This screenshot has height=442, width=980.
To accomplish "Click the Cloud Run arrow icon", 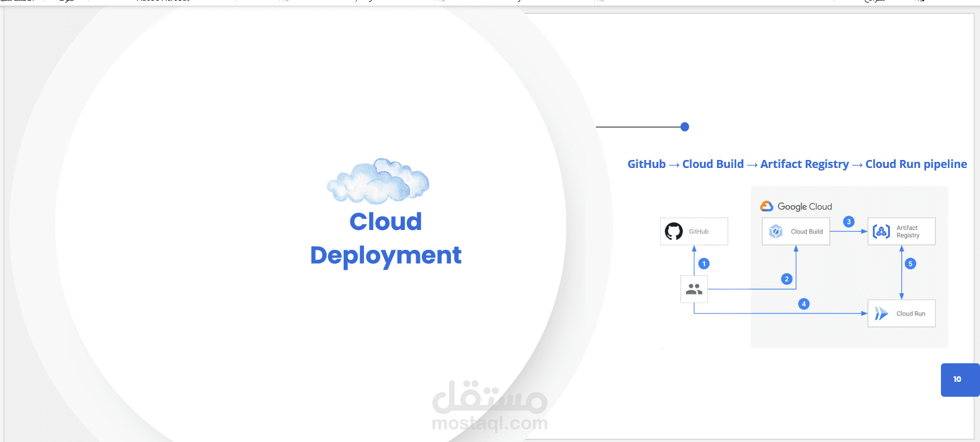I will pyautogui.click(x=881, y=314).
